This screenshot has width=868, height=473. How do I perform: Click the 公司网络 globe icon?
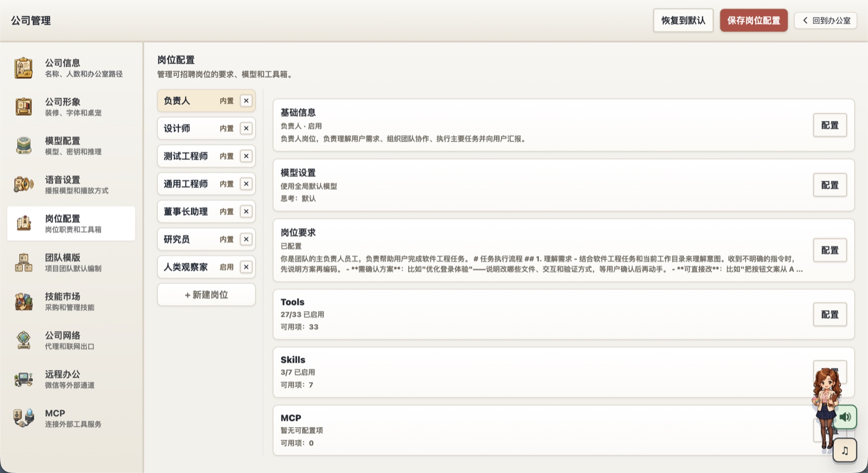[x=23, y=340]
